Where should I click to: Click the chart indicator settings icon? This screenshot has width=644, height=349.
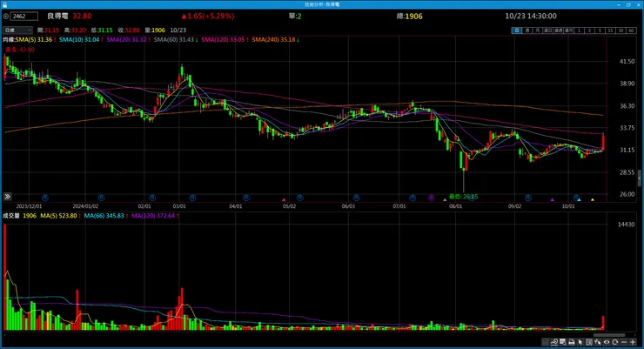click(554, 342)
